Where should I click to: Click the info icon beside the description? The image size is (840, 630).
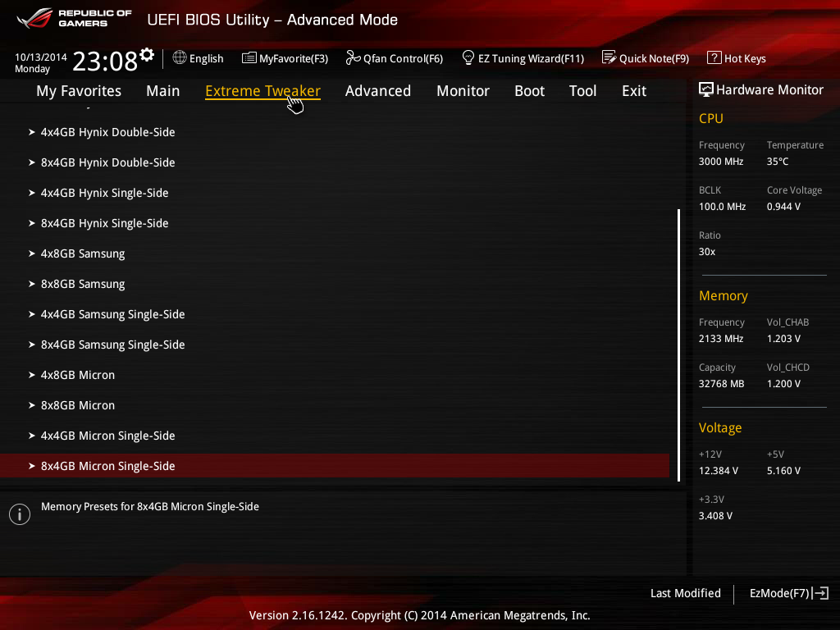pos(20,514)
